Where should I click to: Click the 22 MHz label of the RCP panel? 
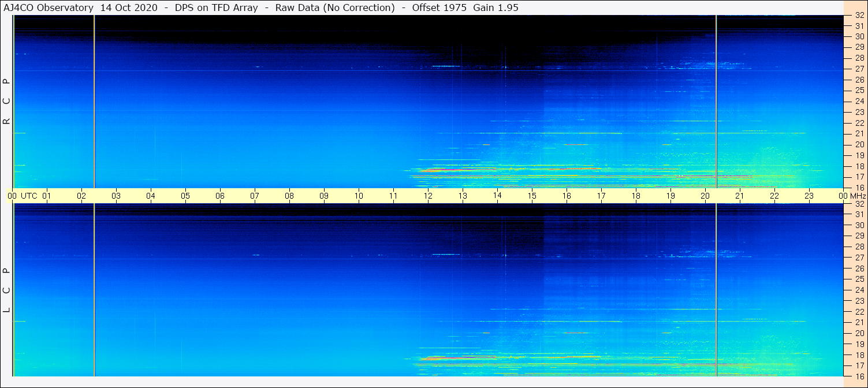click(859, 123)
